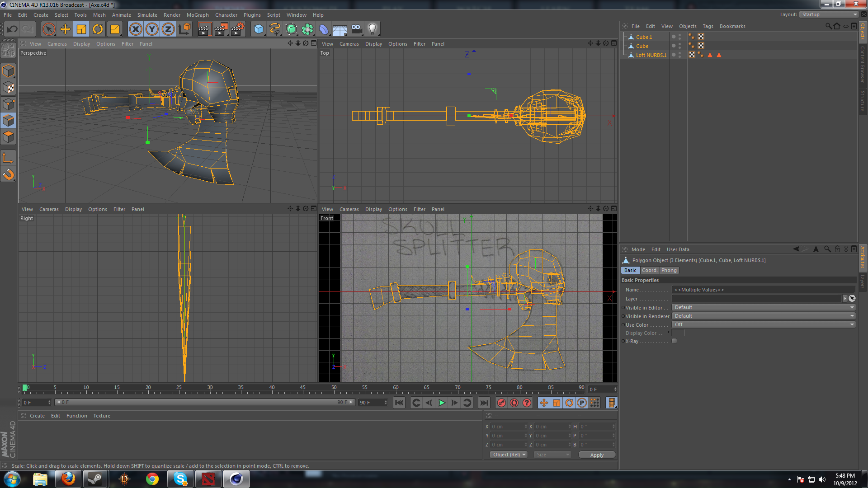Open Visible in Renderer dropdown
This screenshot has width=868, height=488.
click(764, 316)
